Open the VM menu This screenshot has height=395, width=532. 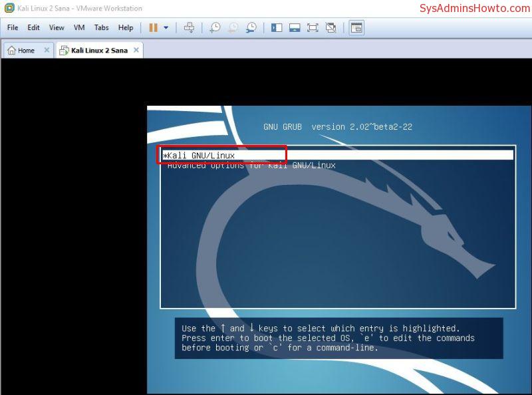(79, 28)
